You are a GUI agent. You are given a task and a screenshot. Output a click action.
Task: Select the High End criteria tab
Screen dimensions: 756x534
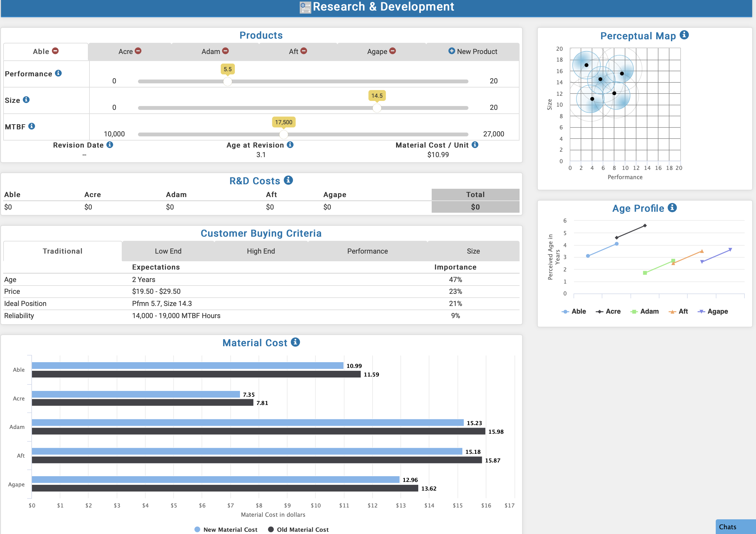(x=261, y=251)
